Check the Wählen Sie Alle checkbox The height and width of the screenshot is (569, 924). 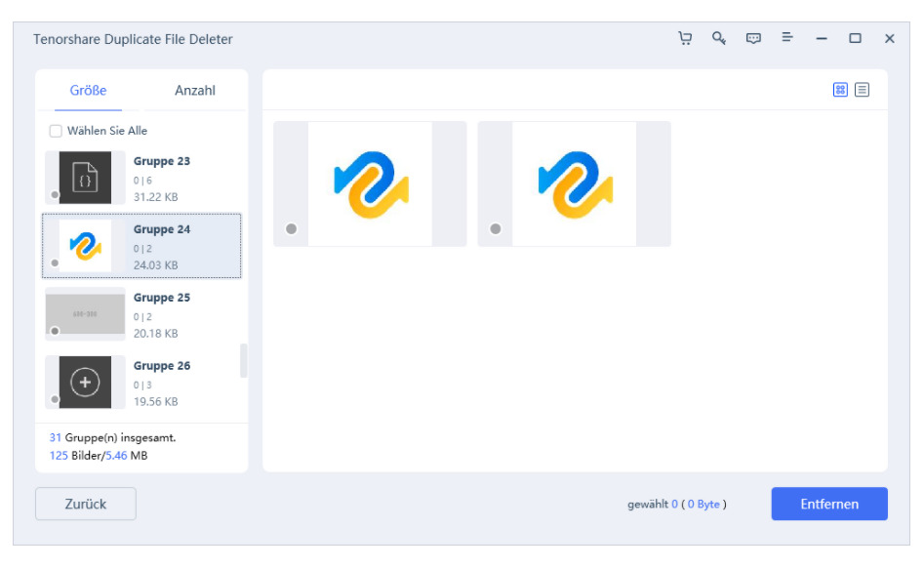[56, 131]
